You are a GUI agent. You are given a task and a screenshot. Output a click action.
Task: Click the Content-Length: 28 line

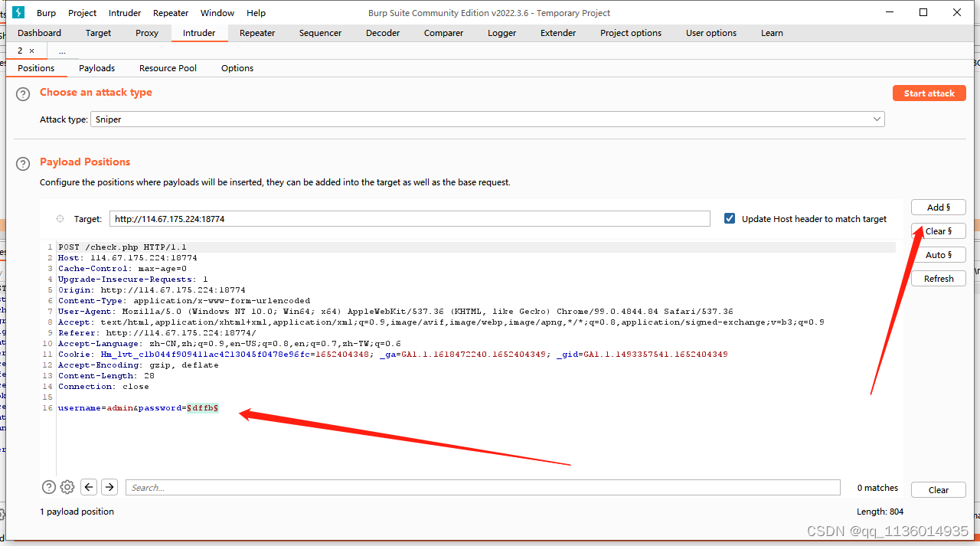(106, 376)
